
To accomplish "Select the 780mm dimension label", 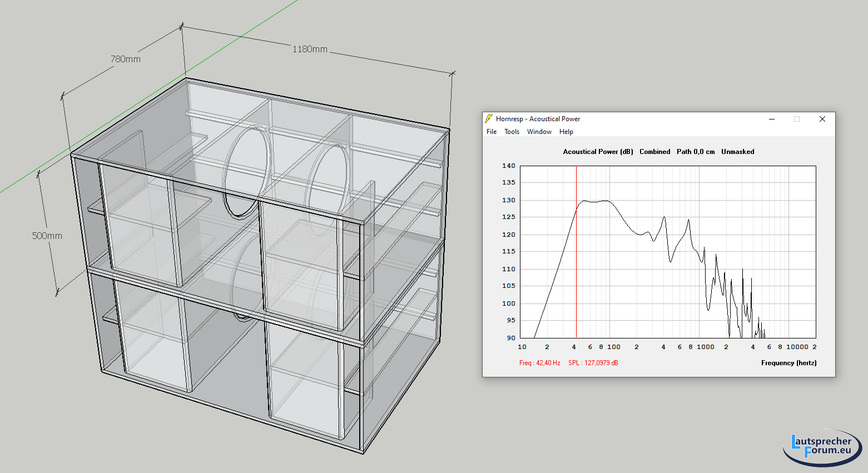I will pyautogui.click(x=126, y=59).
